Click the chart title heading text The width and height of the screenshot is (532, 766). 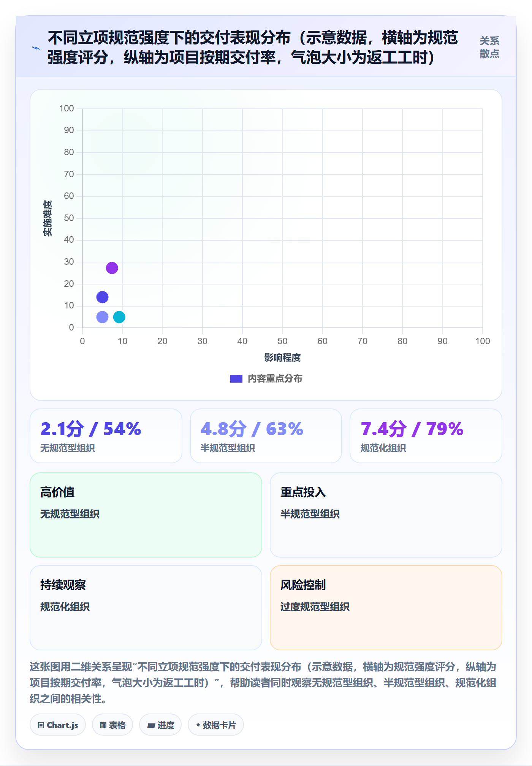(x=253, y=48)
